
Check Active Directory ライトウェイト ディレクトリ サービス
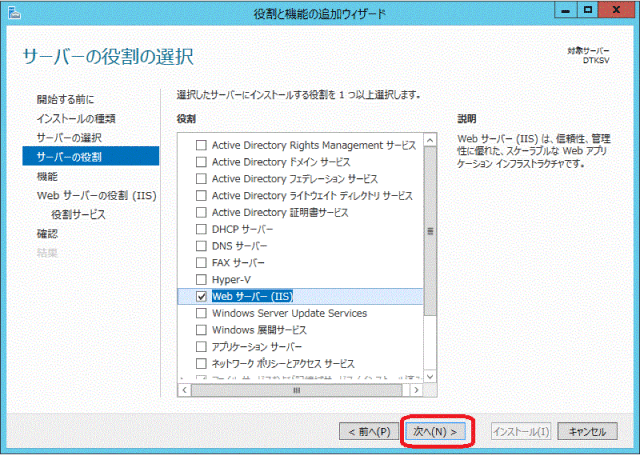point(201,195)
